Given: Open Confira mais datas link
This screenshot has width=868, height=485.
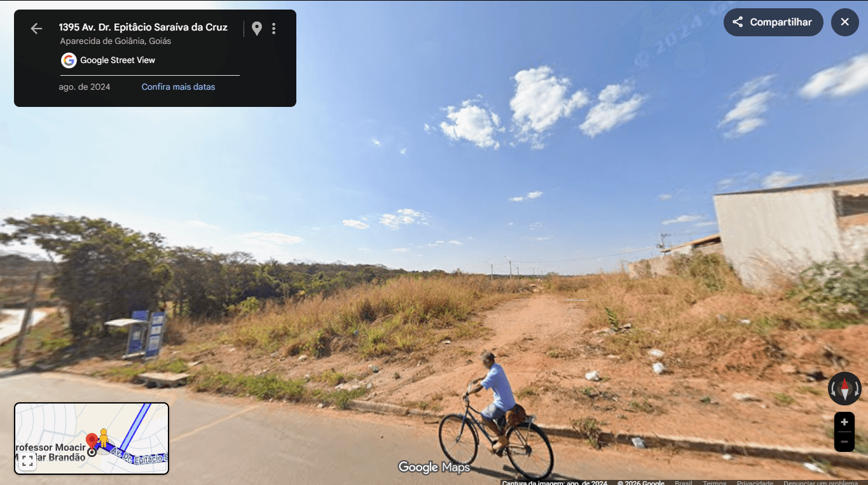Looking at the screenshot, I should pos(178,87).
